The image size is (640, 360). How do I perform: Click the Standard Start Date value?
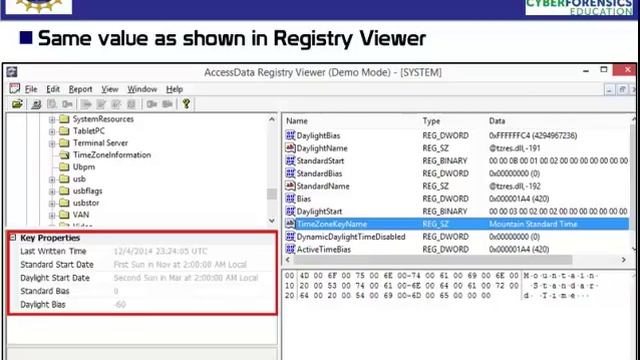(180, 264)
